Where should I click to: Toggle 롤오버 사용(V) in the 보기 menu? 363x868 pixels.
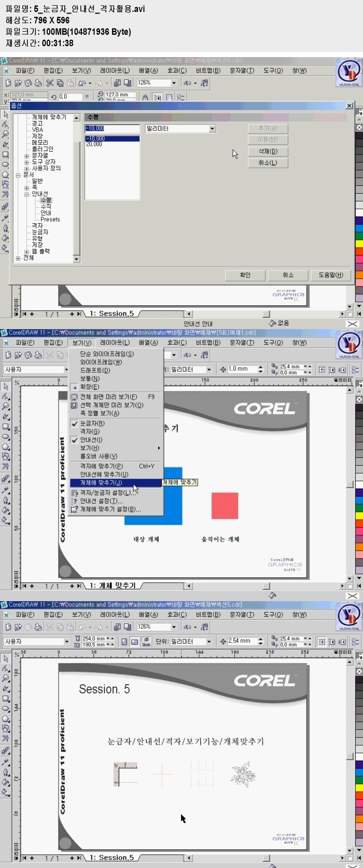coord(116,456)
